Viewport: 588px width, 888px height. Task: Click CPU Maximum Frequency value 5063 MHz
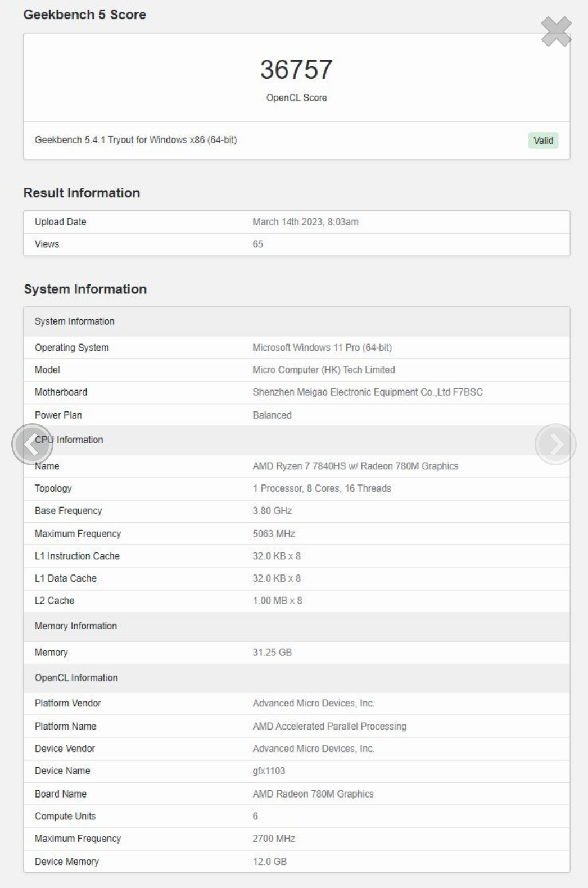(x=274, y=534)
